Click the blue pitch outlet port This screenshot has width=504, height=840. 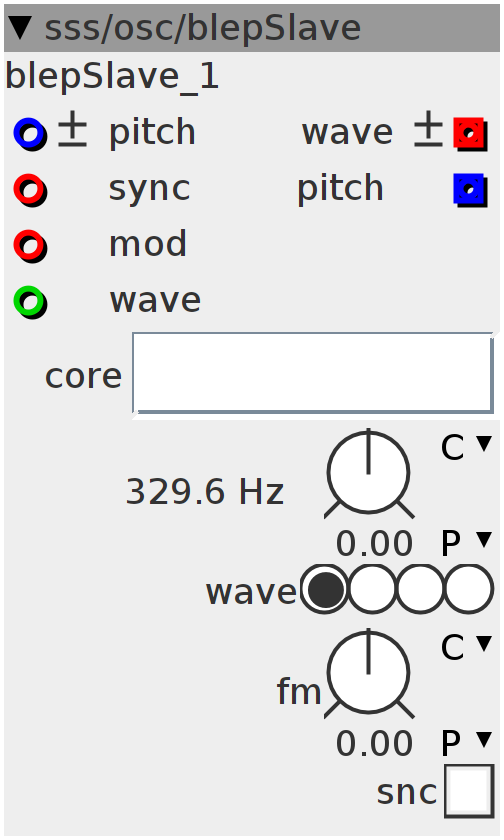(470, 190)
